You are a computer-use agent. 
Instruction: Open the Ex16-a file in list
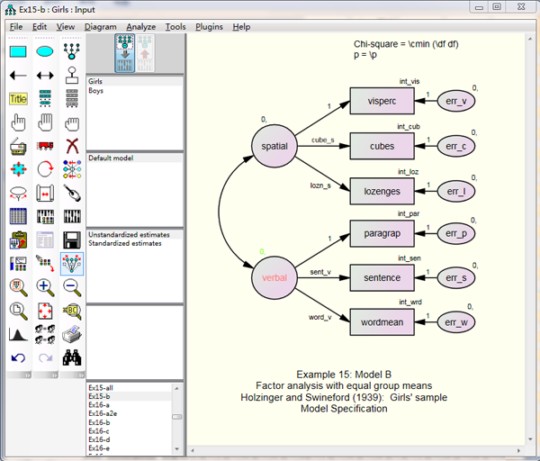[99, 405]
